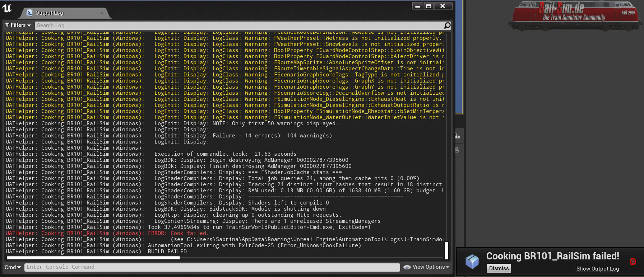The height and width of the screenshot is (277, 644).
Task: Select the 'FScenarioGraphScoreTags::TagType' warning line
Action: 225,75
